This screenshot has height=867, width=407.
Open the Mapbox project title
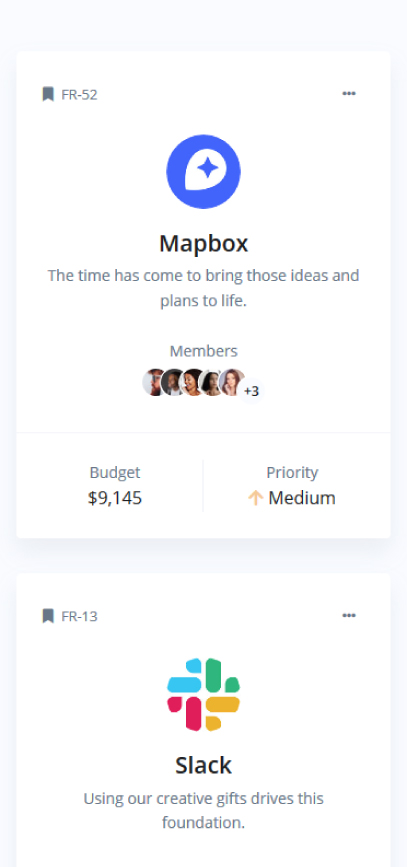(204, 243)
